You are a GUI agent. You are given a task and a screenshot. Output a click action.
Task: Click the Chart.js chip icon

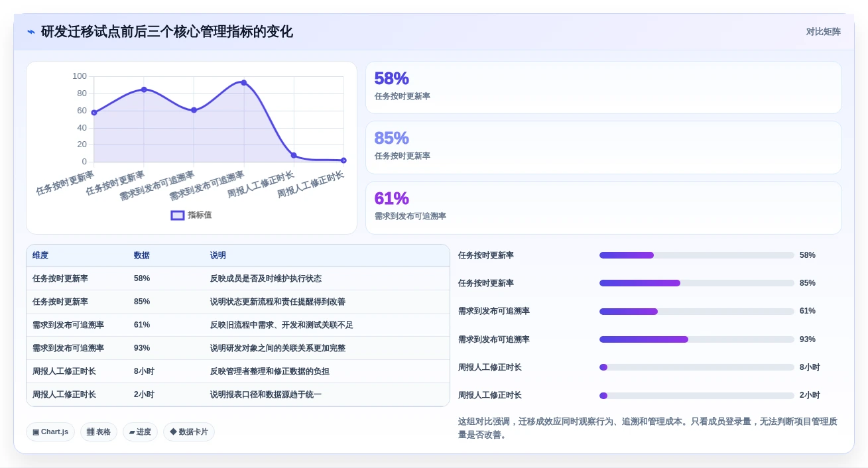pos(36,432)
